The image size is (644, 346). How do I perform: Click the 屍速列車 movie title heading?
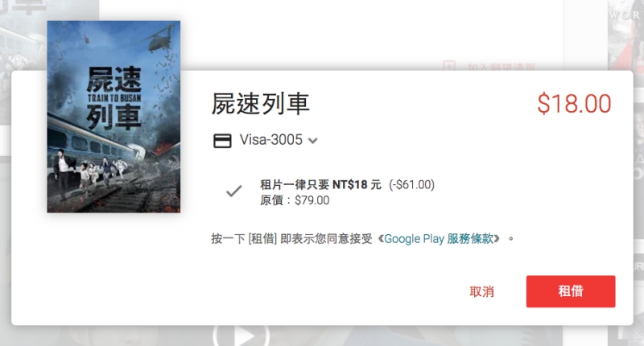[260, 104]
